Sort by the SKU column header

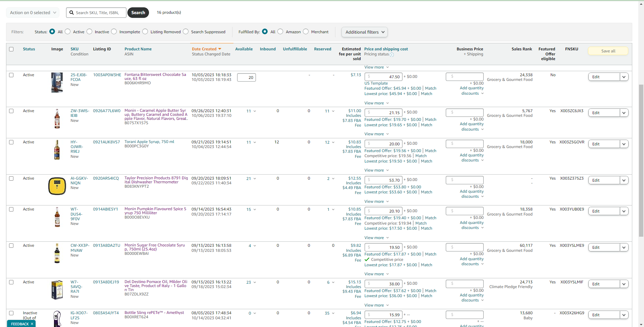click(x=74, y=49)
